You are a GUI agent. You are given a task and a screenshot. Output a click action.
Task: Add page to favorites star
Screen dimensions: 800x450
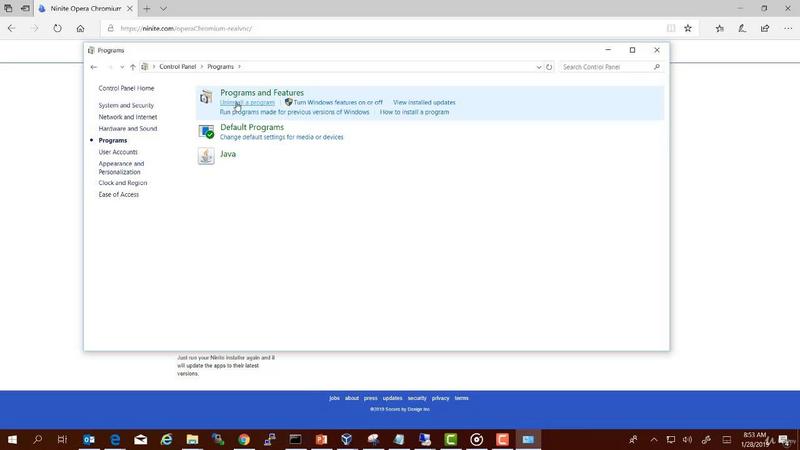pos(688,29)
